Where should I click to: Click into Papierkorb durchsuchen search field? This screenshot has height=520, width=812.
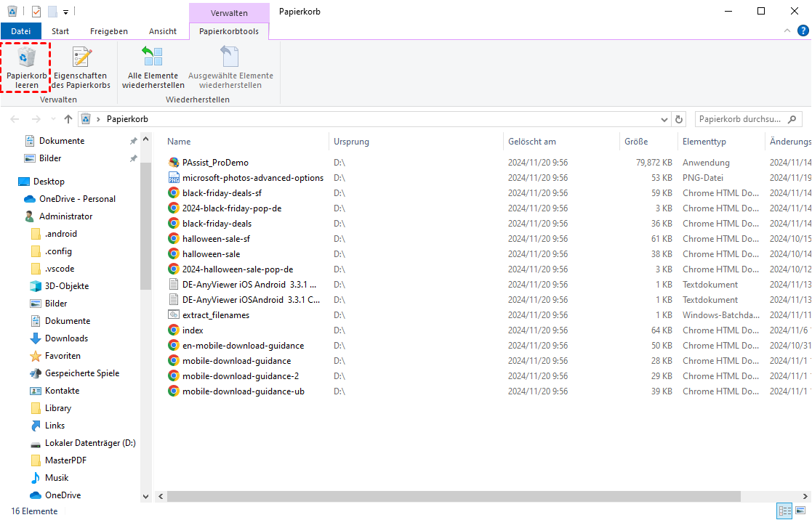point(748,120)
